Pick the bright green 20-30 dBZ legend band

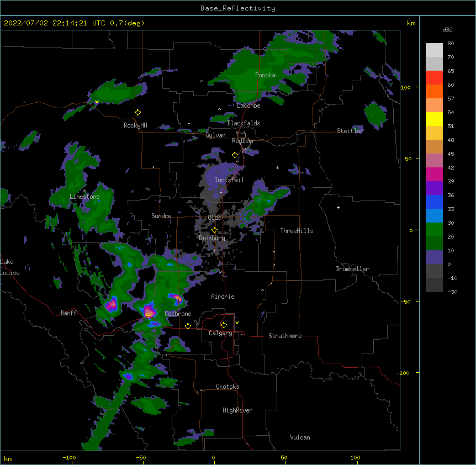tap(434, 230)
